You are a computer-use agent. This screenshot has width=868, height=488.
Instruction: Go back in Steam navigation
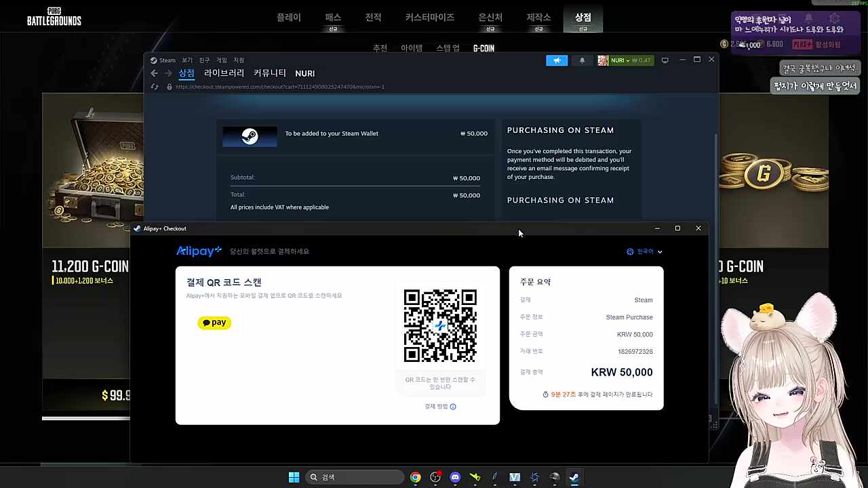click(x=154, y=73)
